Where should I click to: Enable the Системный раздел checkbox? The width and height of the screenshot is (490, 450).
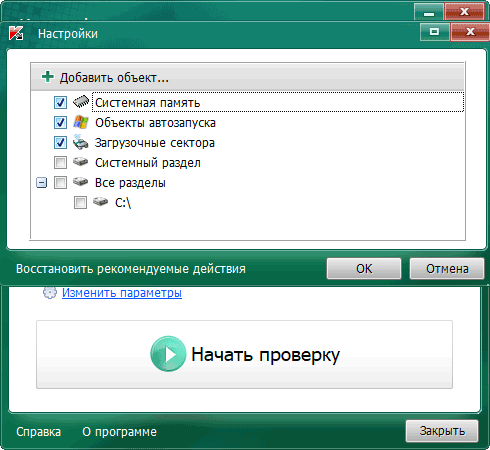click(x=60, y=163)
